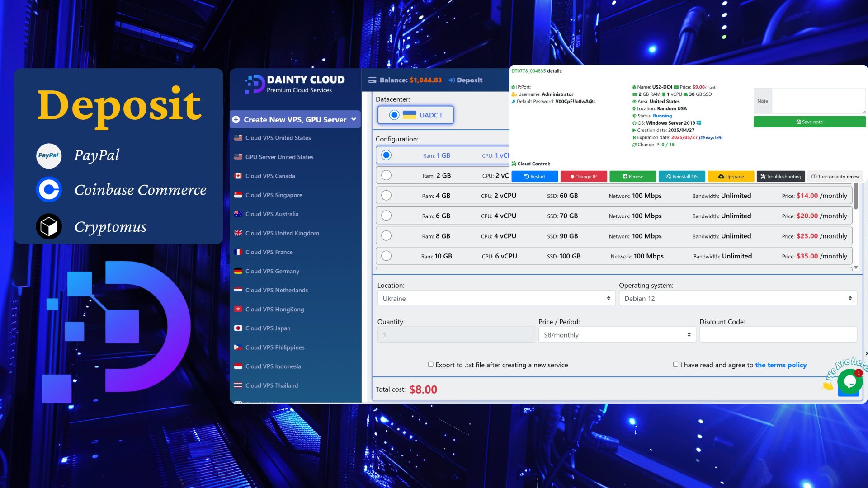The width and height of the screenshot is (868, 488).
Task: Select the 10 GB RAM configuration radio
Action: (386, 256)
